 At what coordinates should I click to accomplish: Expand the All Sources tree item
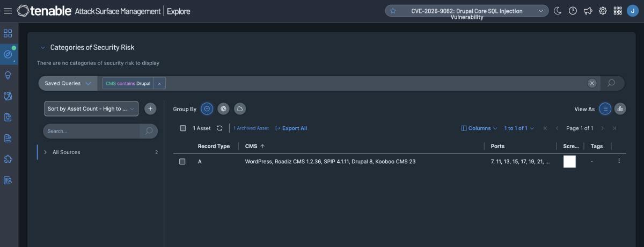click(46, 152)
